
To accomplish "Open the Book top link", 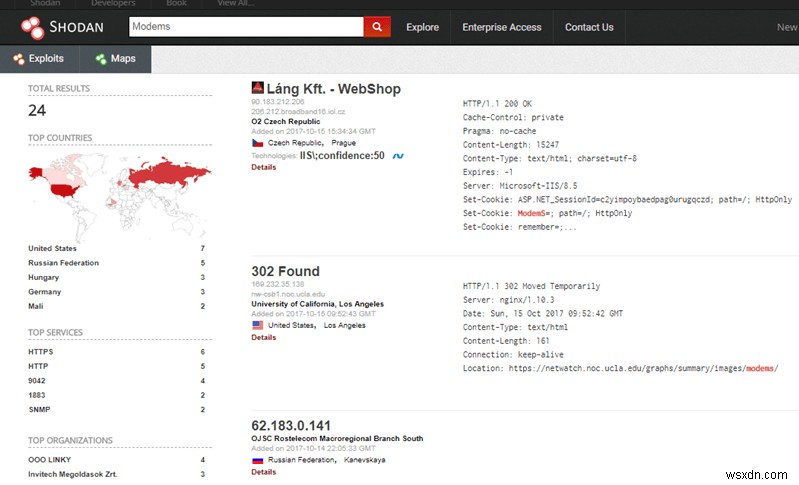I will coord(176,3).
